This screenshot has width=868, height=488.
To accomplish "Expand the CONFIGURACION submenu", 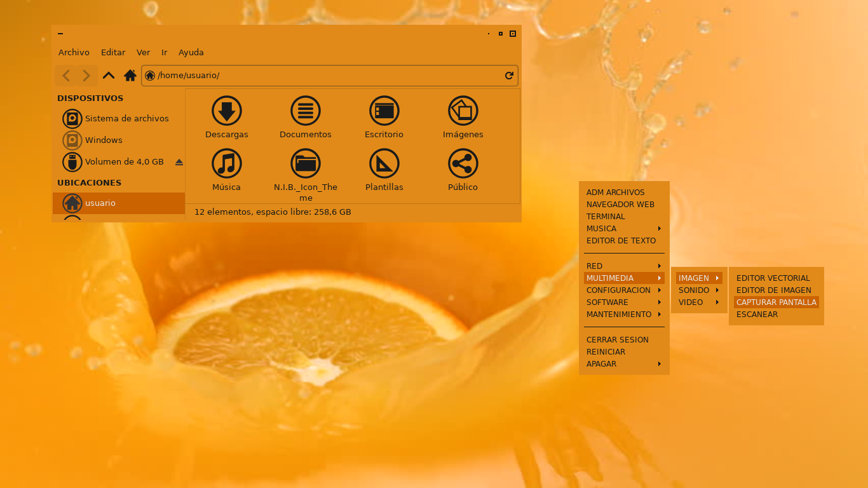I will pos(624,290).
